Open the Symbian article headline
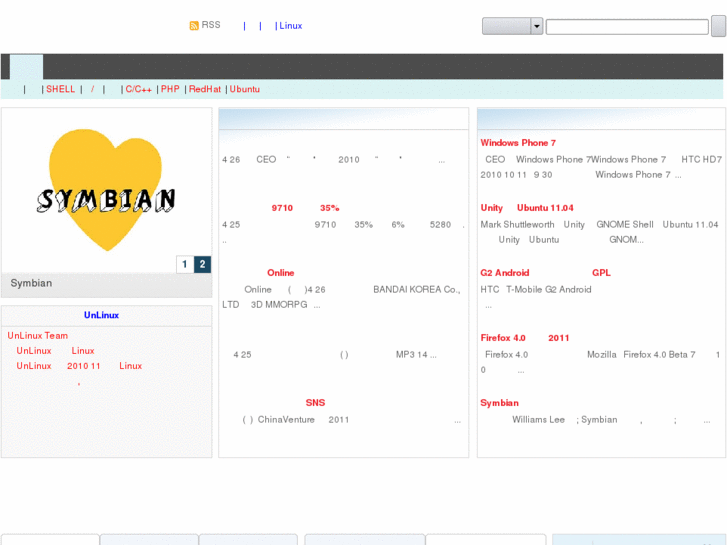The width and height of the screenshot is (727, 545). tap(499, 403)
